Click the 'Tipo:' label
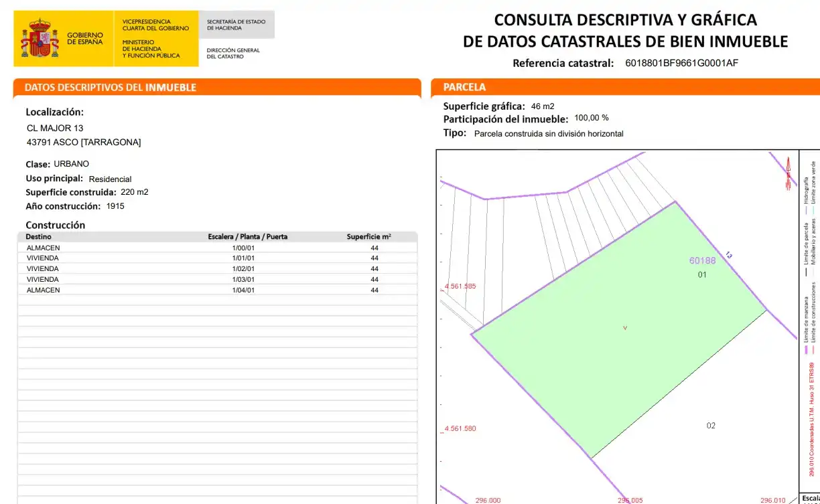 pyautogui.click(x=455, y=133)
